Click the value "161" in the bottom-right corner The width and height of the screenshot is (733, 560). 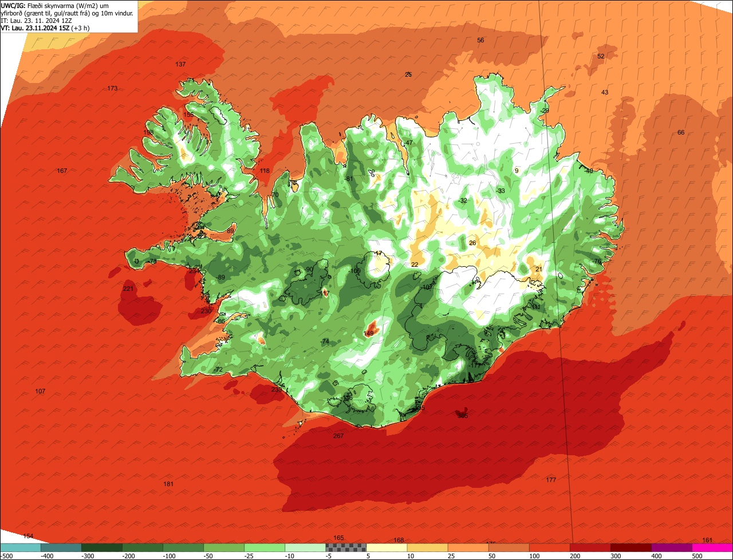pyautogui.click(x=707, y=540)
